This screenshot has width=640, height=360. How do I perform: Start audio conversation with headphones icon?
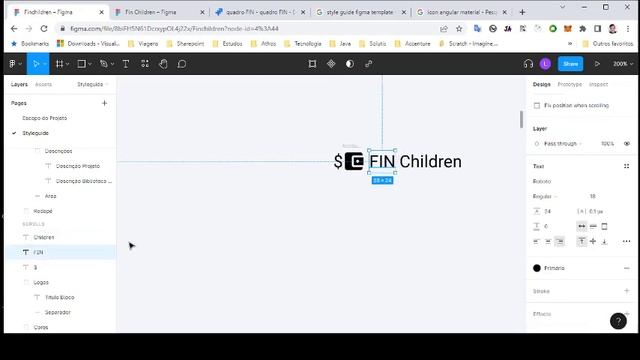coord(528,64)
